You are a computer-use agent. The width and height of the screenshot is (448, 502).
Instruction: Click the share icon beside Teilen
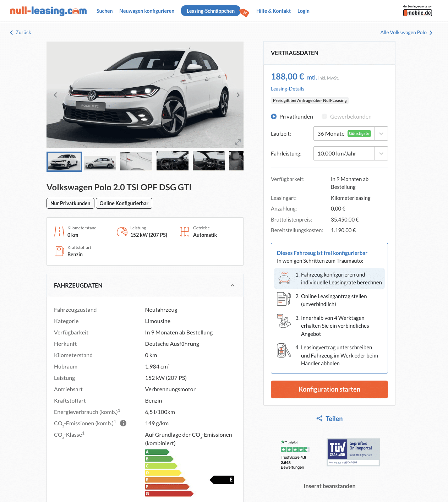click(x=319, y=419)
